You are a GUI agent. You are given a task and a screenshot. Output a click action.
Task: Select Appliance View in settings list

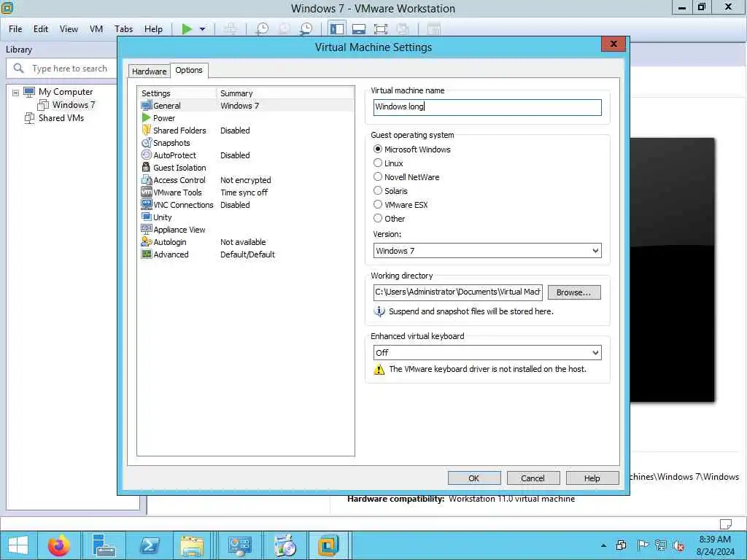(x=246, y=230)
